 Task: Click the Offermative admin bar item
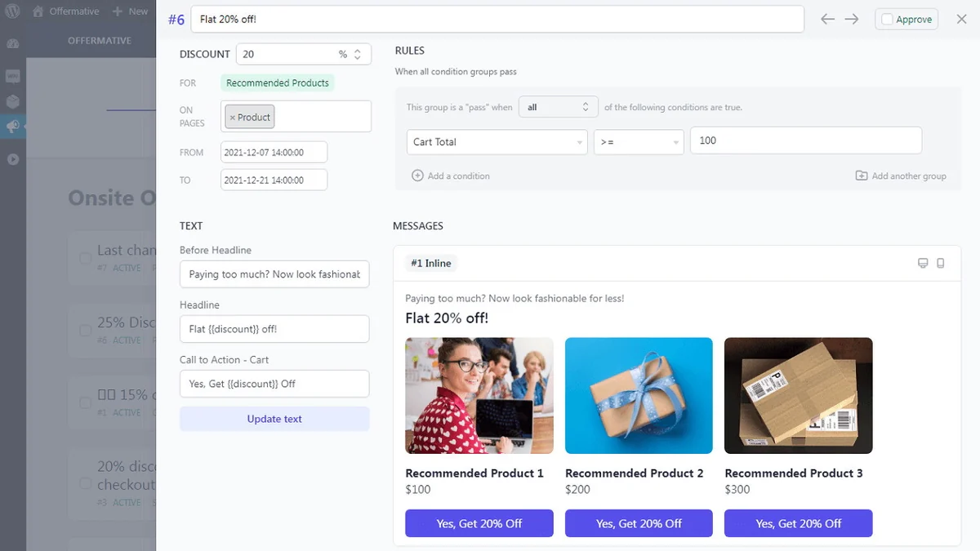65,11
